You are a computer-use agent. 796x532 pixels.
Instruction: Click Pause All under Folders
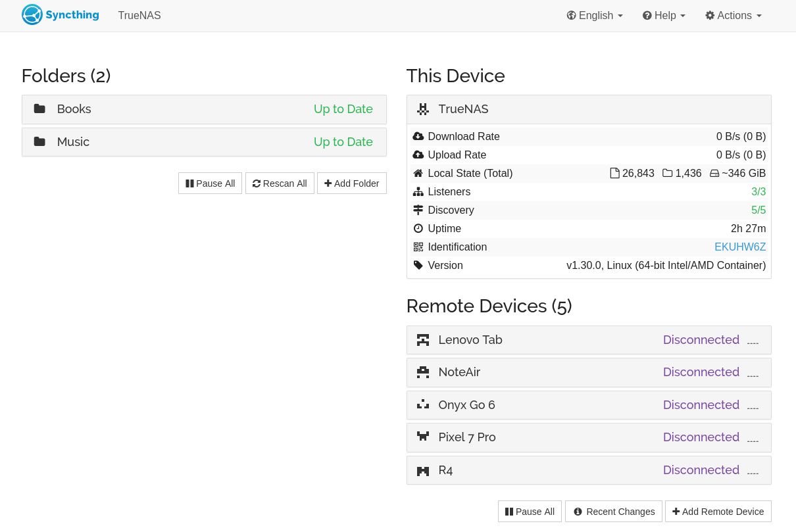pyautogui.click(x=211, y=183)
